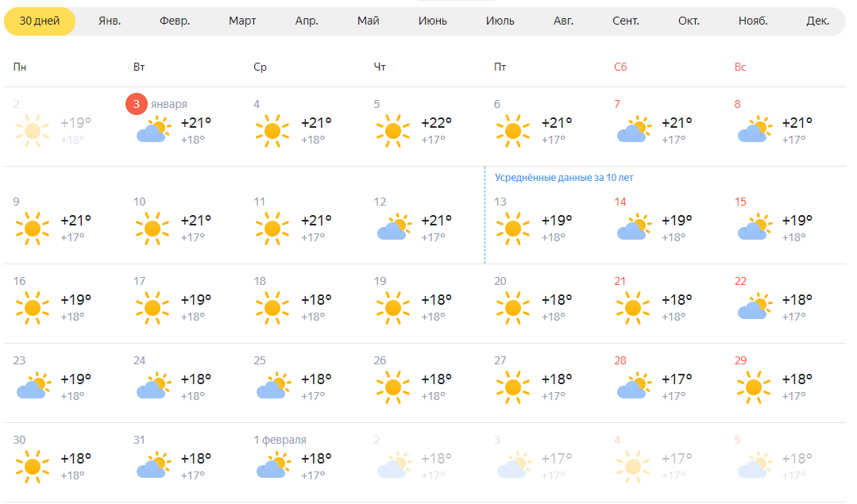Click the sunny icon for January 5
Image resolution: width=857 pixels, height=504 pixels.
click(392, 131)
